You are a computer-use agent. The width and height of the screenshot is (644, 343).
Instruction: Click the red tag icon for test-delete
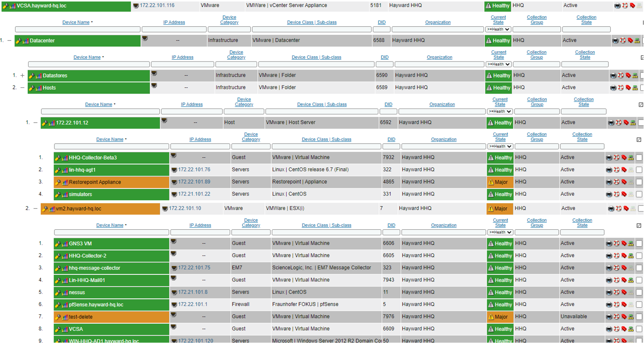pos(624,317)
